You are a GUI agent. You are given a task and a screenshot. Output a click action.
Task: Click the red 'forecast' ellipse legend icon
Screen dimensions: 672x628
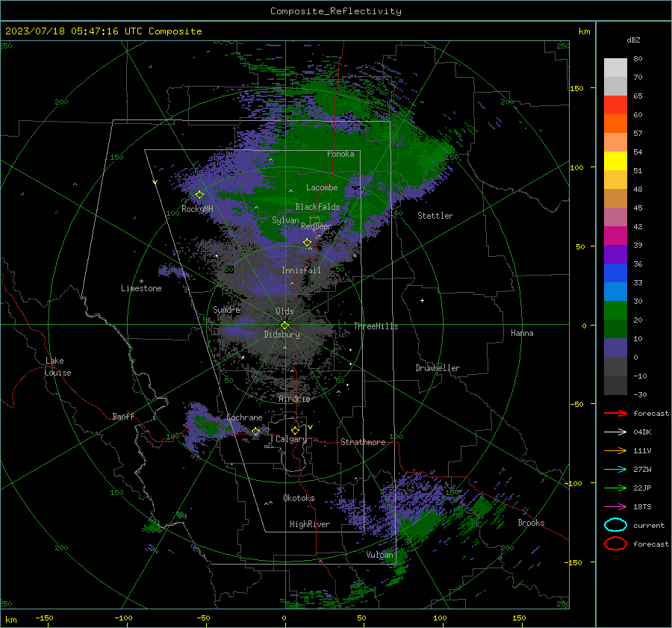coord(615,544)
